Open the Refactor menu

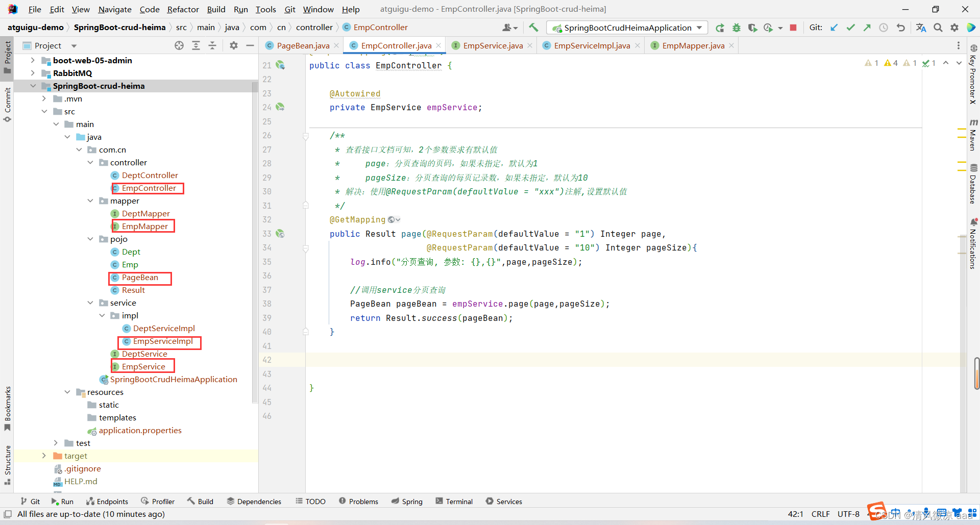click(183, 9)
